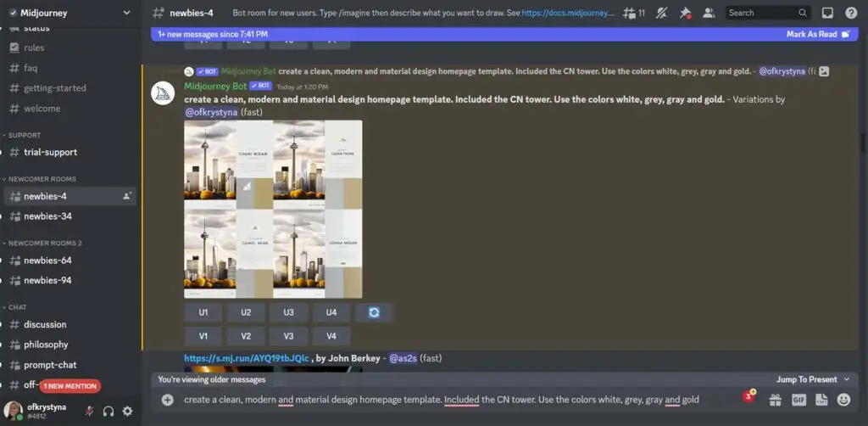Expand the Midjourney server dropdown

pyautogui.click(x=127, y=13)
